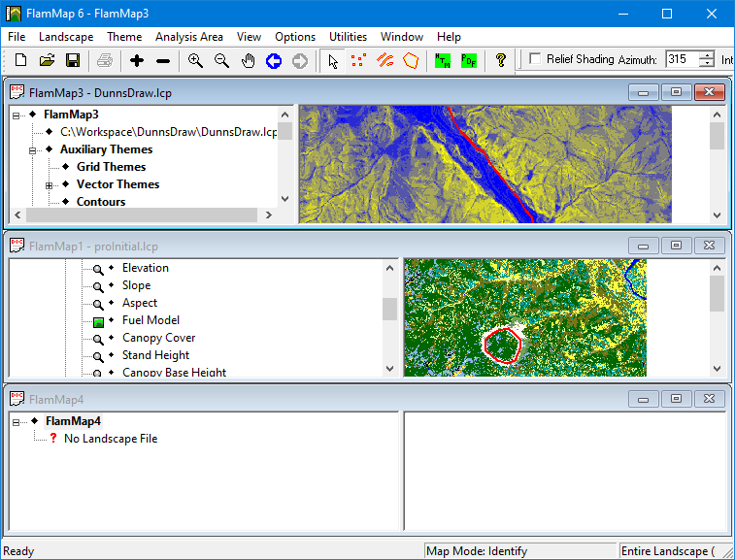Minimize the FlamMap1 proInitial child window

click(643, 246)
